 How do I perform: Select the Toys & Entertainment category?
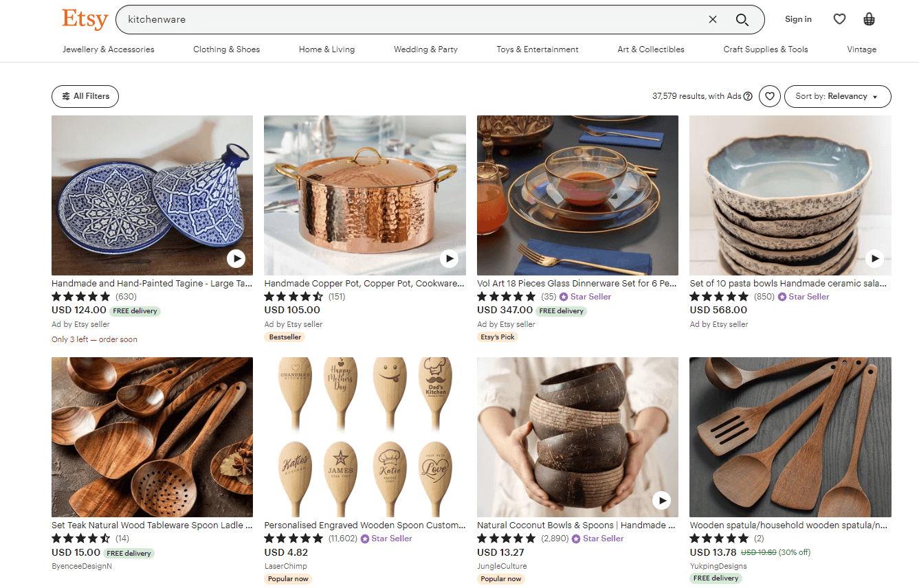pos(537,49)
